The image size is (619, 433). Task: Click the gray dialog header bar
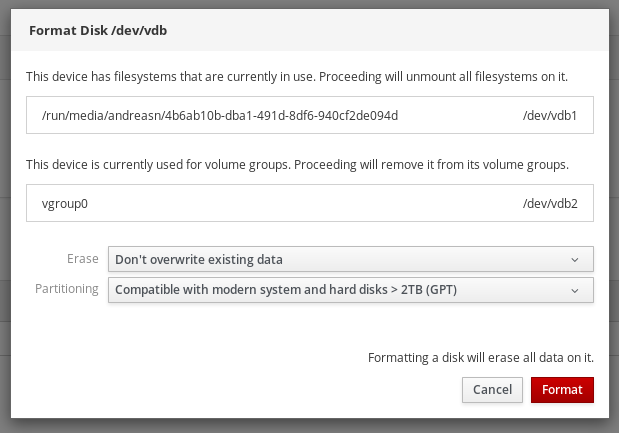tap(400, 30)
